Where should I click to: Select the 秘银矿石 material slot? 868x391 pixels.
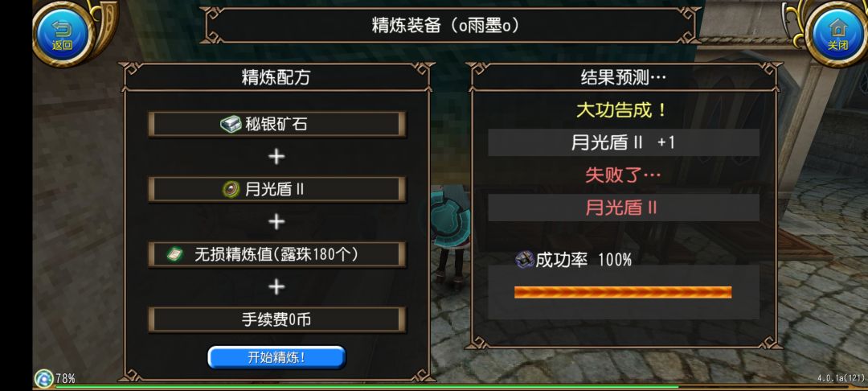pos(276,124)
